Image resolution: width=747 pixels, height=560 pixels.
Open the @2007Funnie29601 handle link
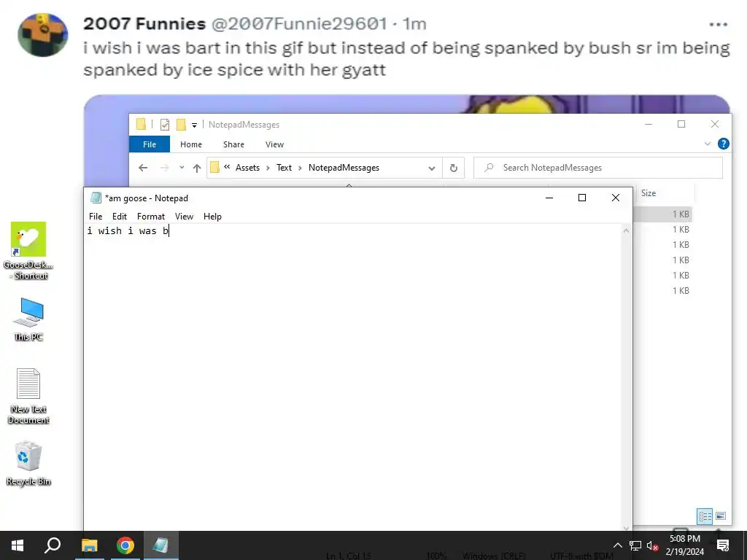coord(298,23)
